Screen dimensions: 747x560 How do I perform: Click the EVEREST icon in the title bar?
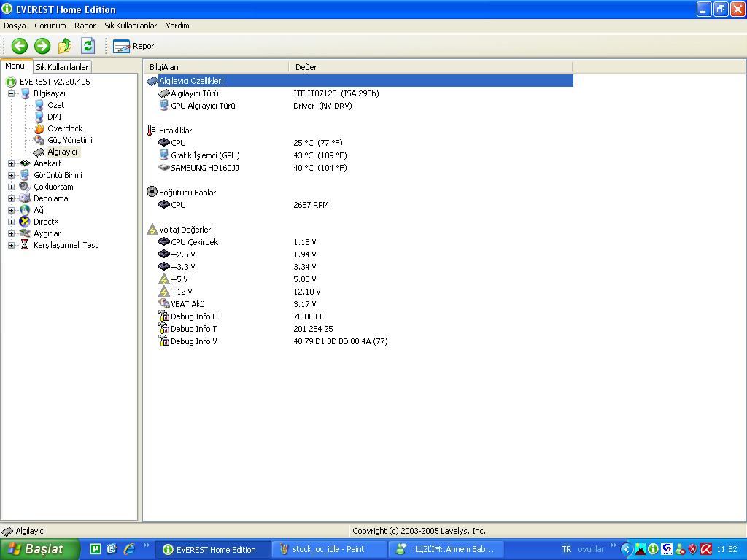(x=7, y=9)
